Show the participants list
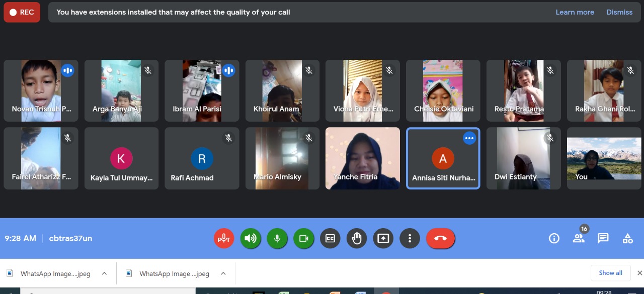The height and width of the screenshot is (294, 644). pyautogui.click(x=579, y=239)
